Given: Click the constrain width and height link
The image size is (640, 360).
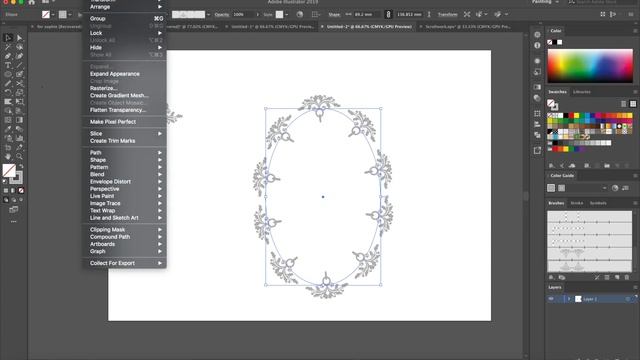Looking at the screenshot, I should pyautogui.click(x=388, y=14).
